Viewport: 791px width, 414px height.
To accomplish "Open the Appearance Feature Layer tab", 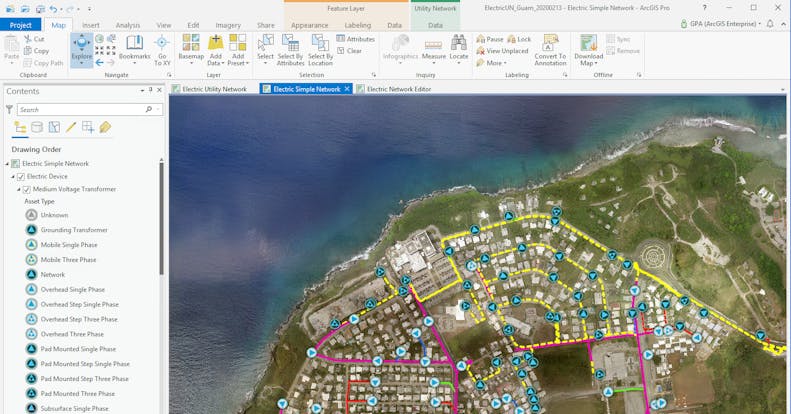I will (309, 25).
